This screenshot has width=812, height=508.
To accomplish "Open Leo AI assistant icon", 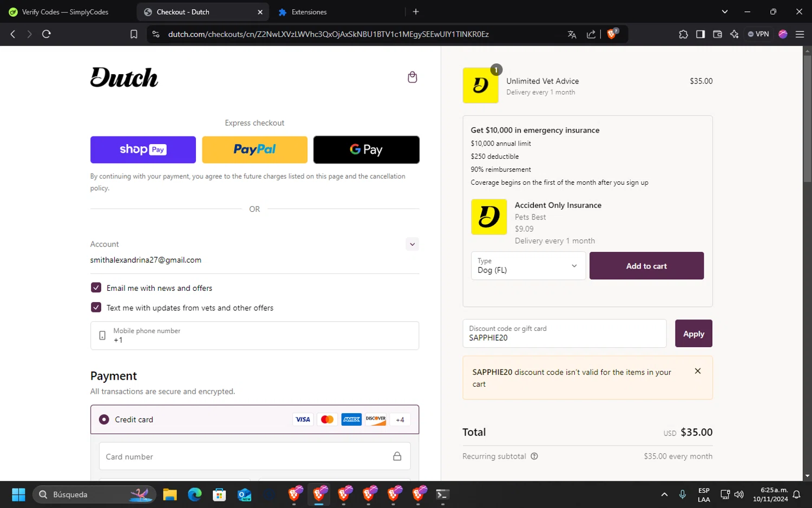I will tap(734, 34).
